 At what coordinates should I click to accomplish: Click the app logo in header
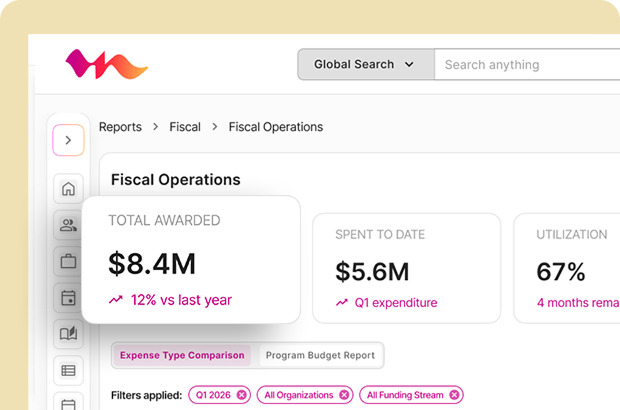[x=106, y=65]
